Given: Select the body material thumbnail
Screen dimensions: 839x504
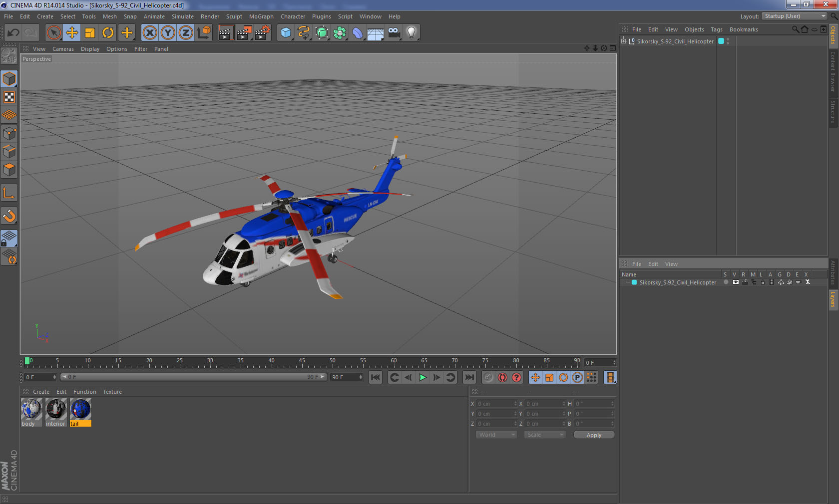Looking at the screenshot, I should 31,412.
